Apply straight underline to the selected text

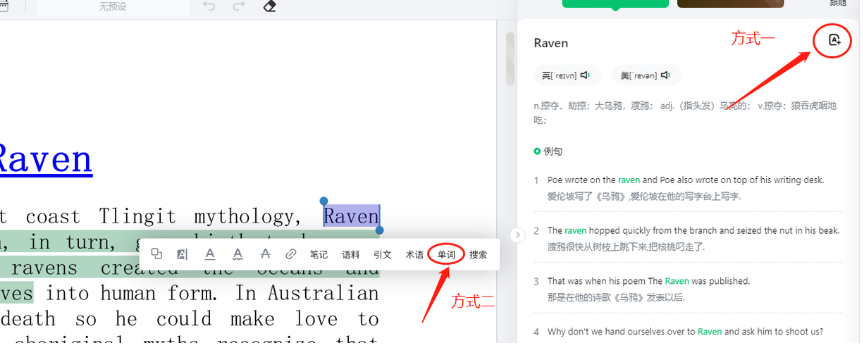pyautogui.click(x=210, y=254)
